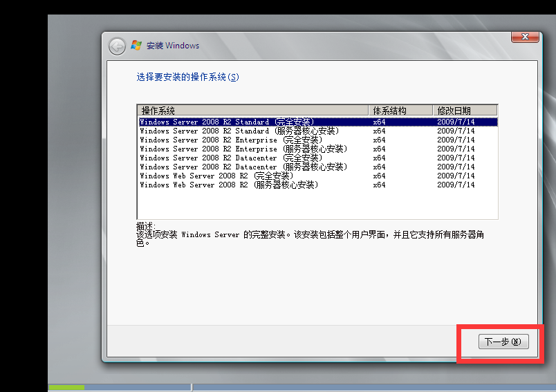Click empty area below the OS list entries
This screenshot has height=392, width=556.
click(x=317, y=204)
